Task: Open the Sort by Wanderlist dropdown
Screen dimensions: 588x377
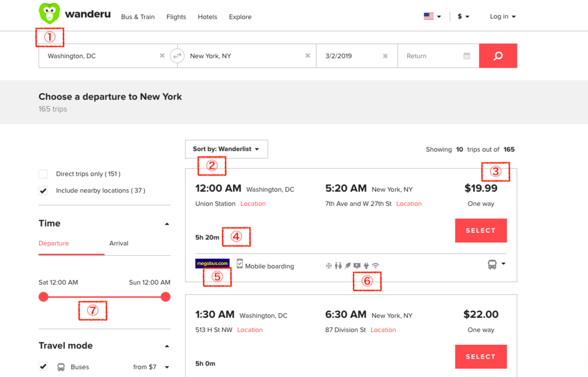Action: [226, 149]
